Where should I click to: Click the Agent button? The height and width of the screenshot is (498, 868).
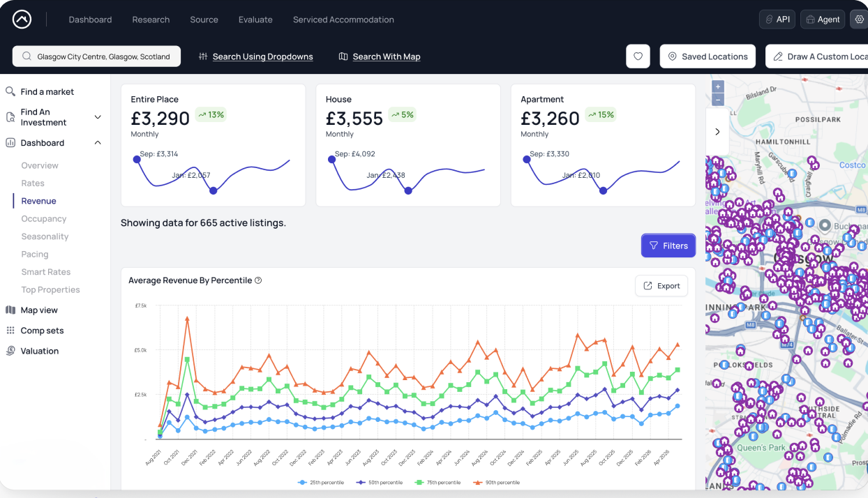pos(822,20)
